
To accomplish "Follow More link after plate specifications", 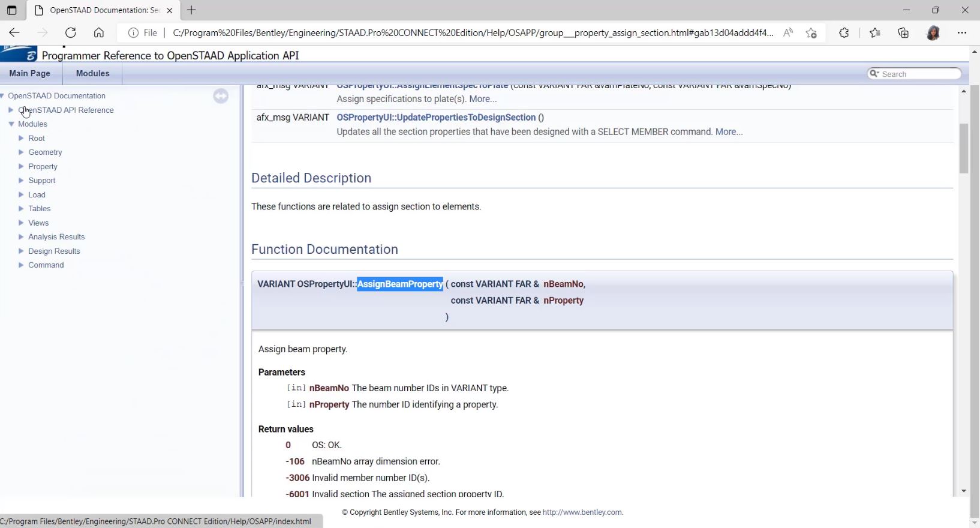I will pyautogui.click(x=483, y=98).
